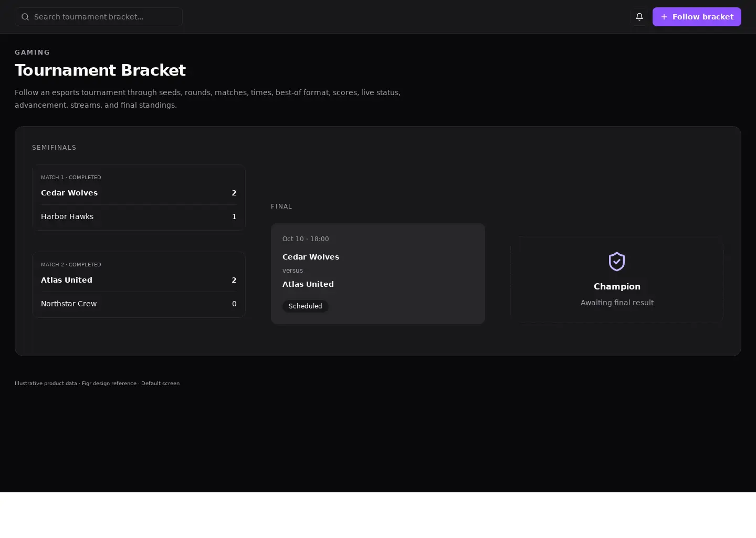The height and width of the screenshot is (538, 756).
Task: Select the Scheduled status badge
Action: pos(306,306)
